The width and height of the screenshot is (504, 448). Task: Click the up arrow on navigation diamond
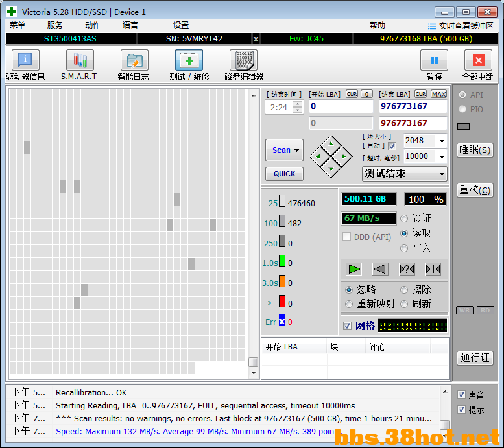point(331,143)
